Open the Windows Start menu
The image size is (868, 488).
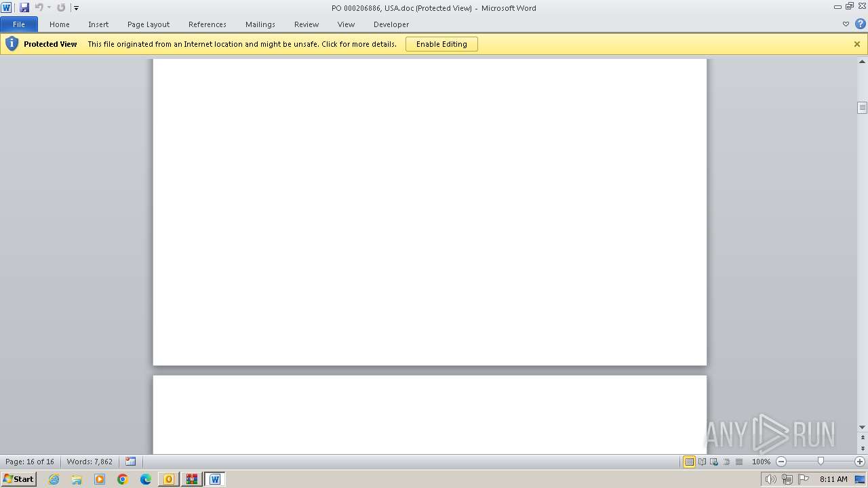point(18,479)
